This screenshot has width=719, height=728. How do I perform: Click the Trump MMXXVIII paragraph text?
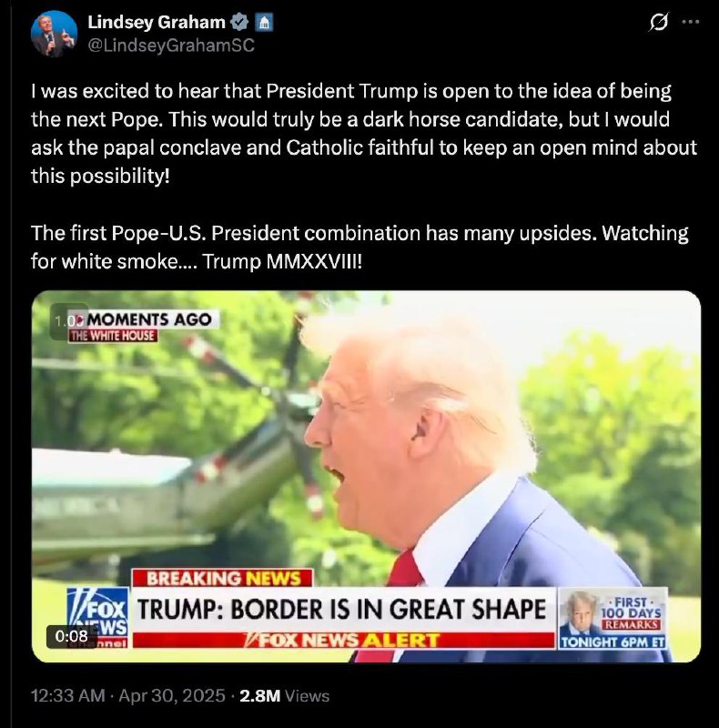point(359,248)
